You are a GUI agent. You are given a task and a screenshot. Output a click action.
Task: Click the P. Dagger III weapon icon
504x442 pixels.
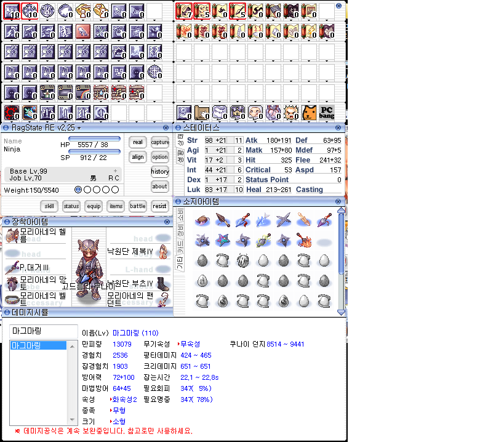[x=11, y=268]
